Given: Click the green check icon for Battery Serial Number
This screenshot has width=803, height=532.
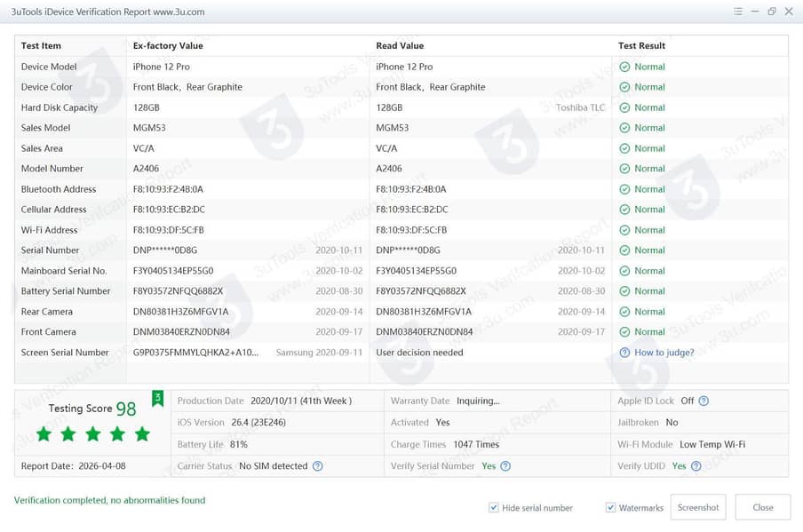Looking at the screenshot, I should click(624, 290).
